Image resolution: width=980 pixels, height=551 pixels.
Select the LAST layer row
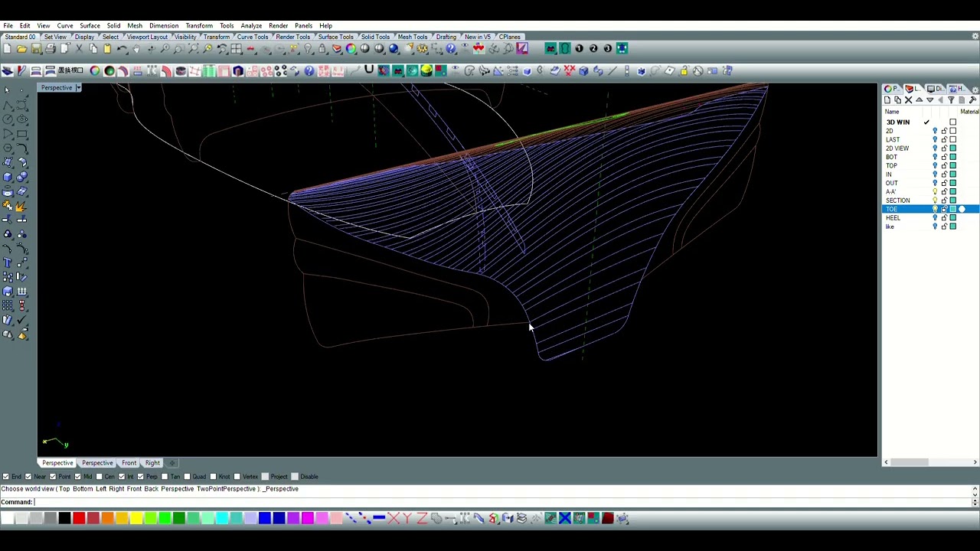929,140
